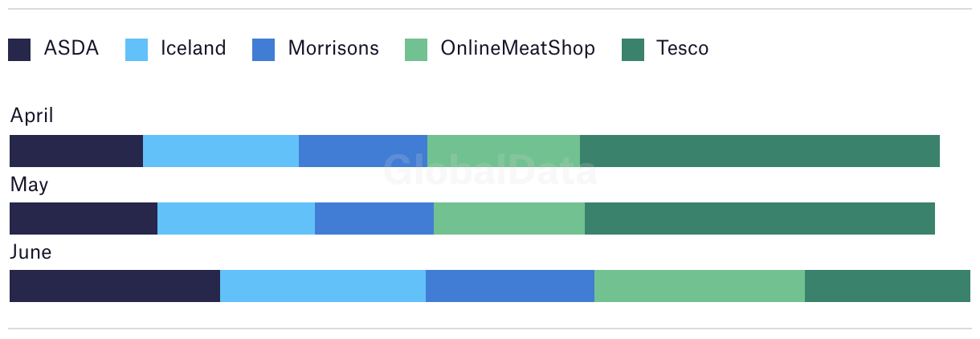Select the April Iceland bar segment
The height and width of the screenshot is (339, 980).
coord(221,151)
